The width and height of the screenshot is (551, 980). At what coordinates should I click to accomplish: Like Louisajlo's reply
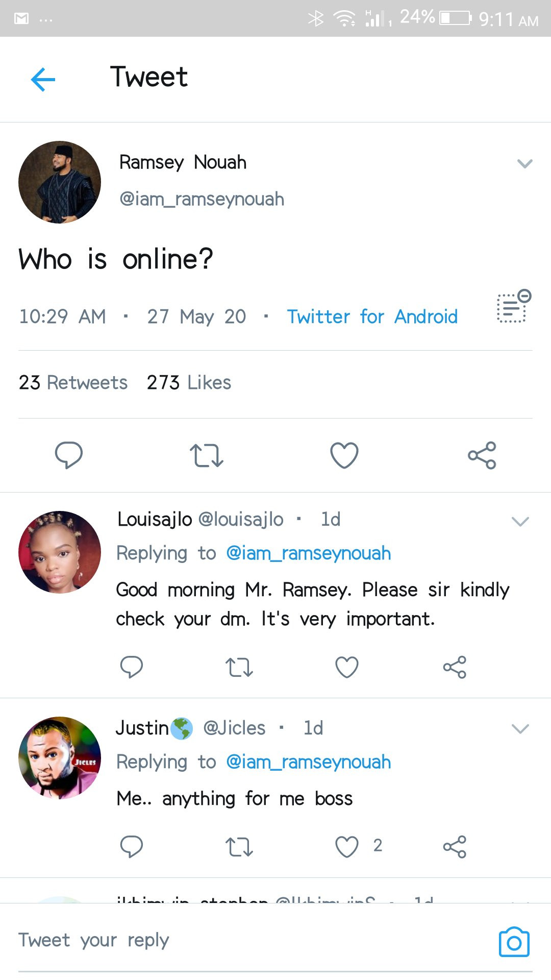click(347, 667)
